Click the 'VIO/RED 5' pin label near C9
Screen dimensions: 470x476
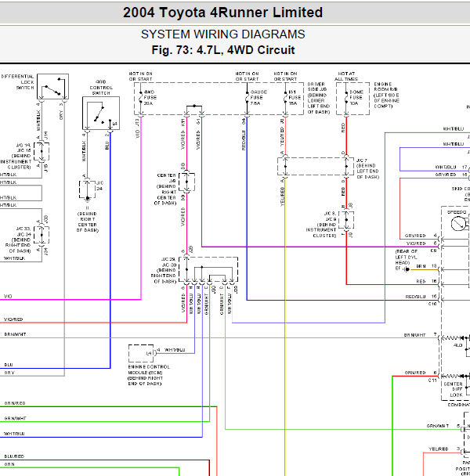(421, 243)
